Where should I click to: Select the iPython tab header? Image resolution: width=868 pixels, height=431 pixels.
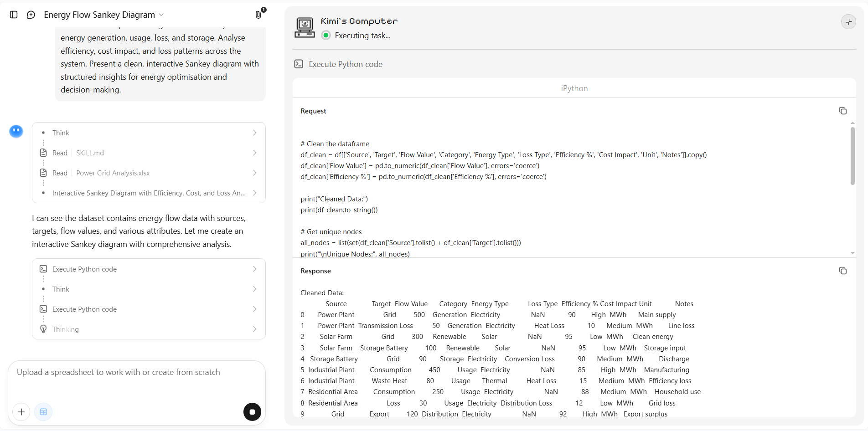574,88
